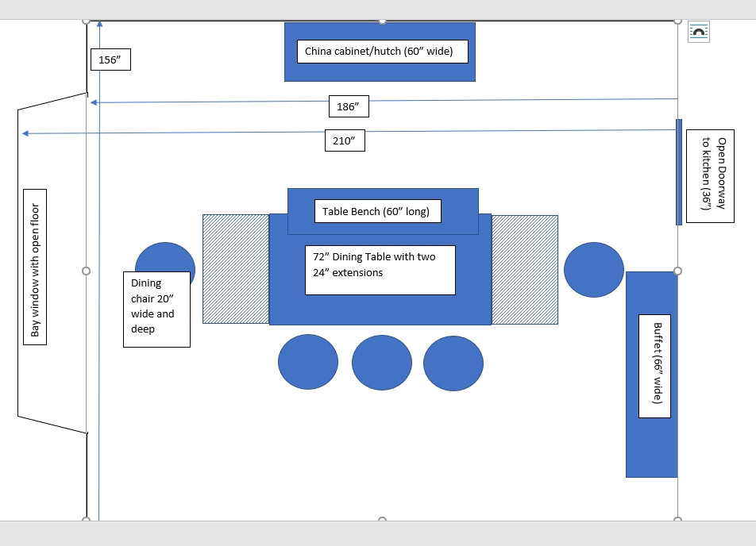Click the Table Bench (60″ long) label

tap(378, 211)
